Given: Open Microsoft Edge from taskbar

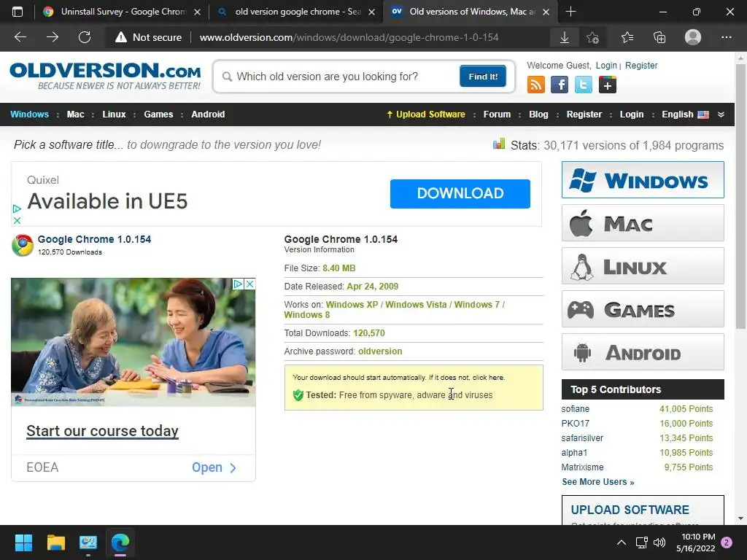Looking at the screenshot, I should point(120,542).
